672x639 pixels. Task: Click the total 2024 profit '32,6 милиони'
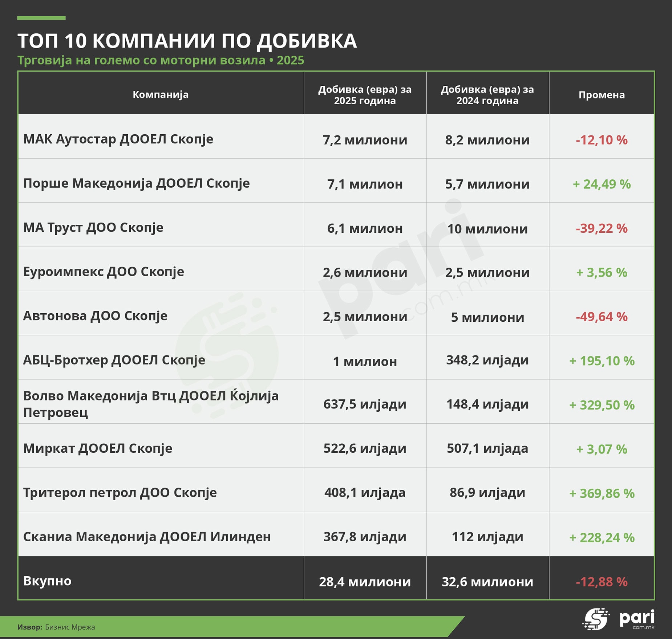tap(487, 582)
